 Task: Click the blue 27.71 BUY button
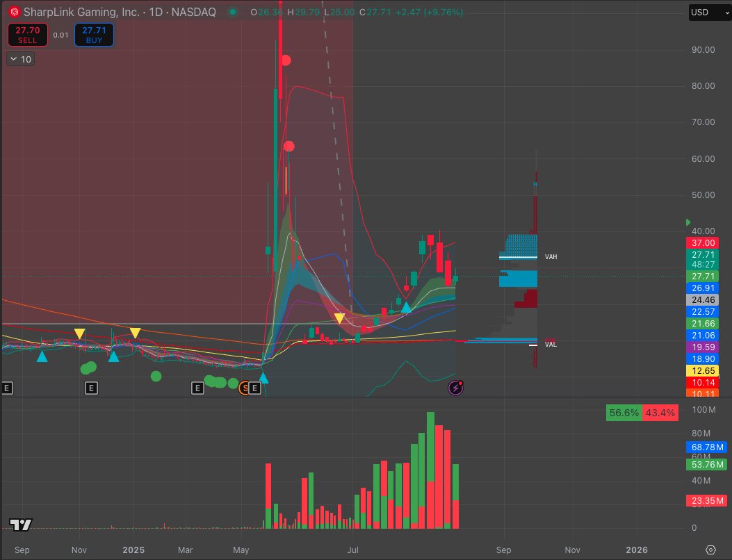95,35
